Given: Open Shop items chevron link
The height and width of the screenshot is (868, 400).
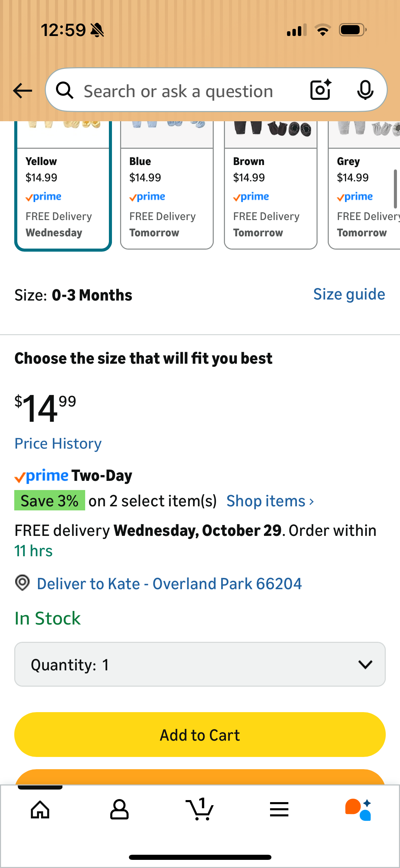Looking at the screenshot, I should (270, 501).
